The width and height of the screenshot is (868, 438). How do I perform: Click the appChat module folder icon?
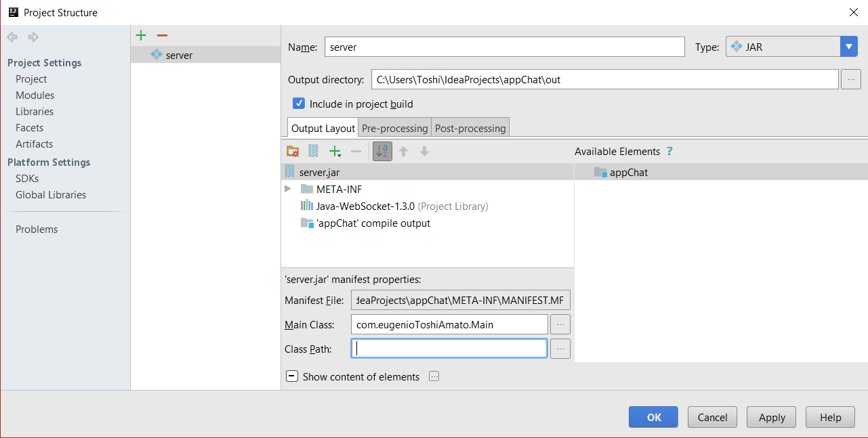point(600,172)
